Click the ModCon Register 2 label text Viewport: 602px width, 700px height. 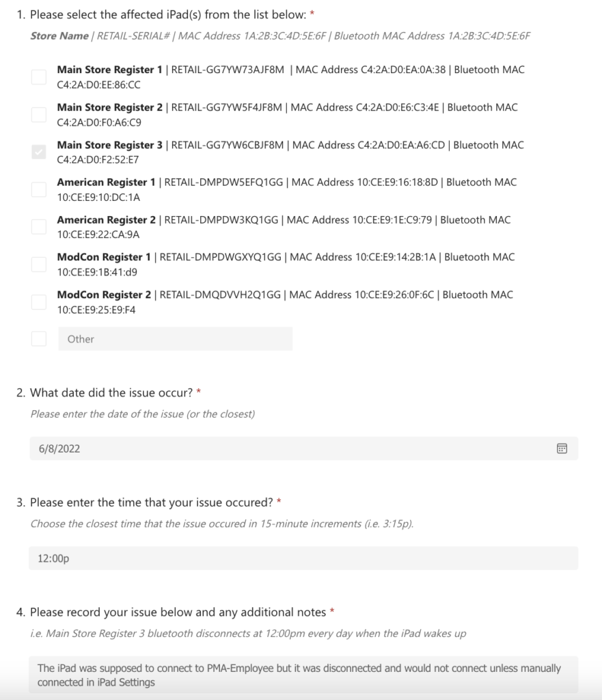point(104,295)
